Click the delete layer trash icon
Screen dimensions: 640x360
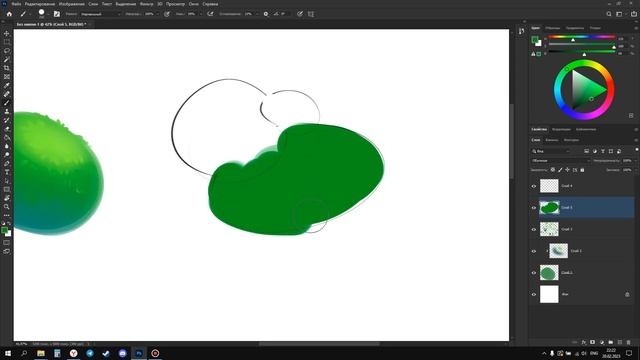(629, 342)
